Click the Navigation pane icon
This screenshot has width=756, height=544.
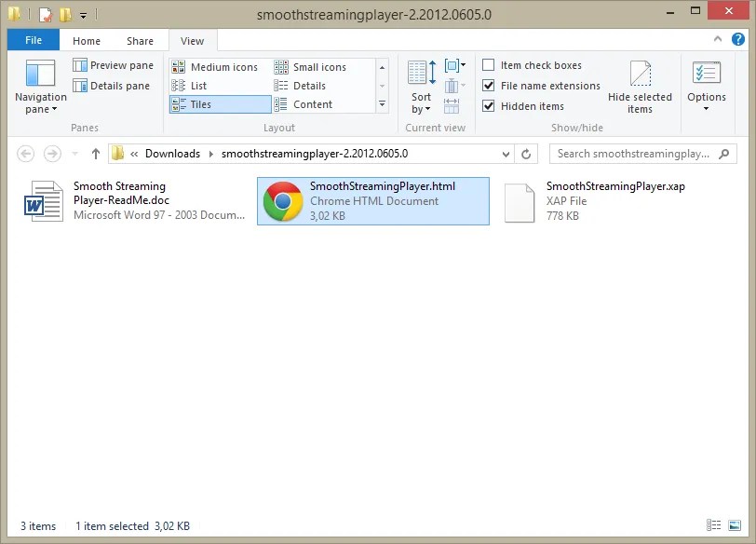[40, 74]
